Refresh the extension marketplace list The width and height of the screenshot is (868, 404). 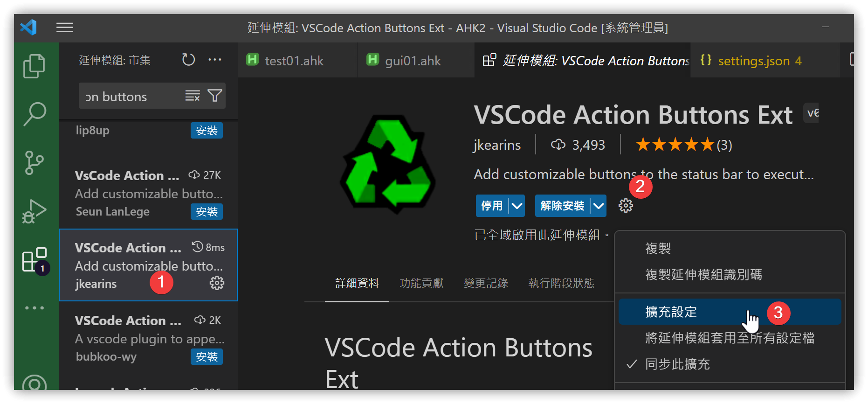tap(188, 60)
